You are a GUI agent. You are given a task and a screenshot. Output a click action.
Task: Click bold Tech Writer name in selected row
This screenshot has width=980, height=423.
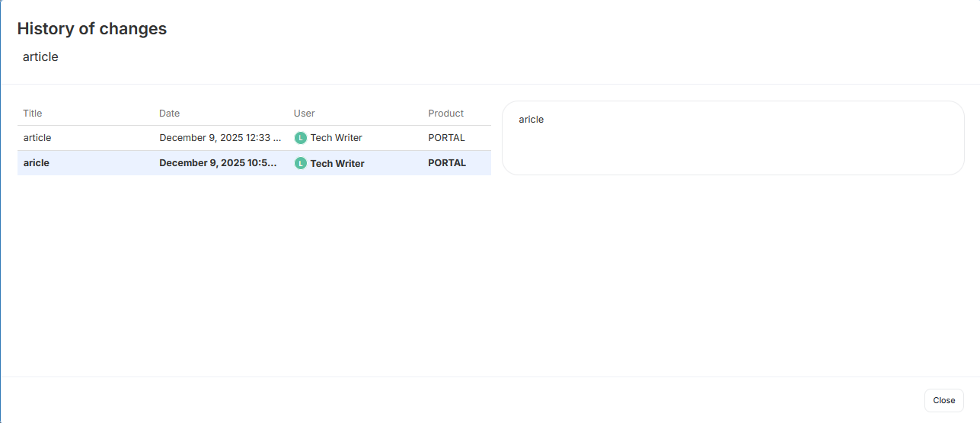pos(337,163)
